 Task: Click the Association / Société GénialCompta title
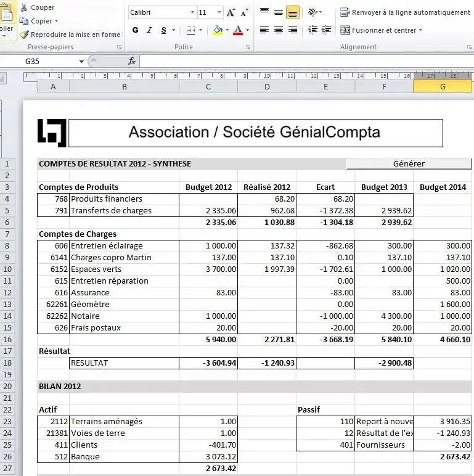tap(256, 133)
